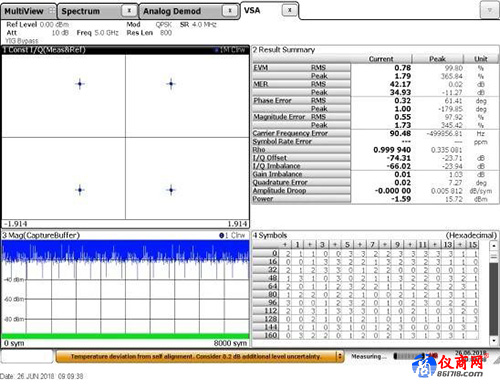This screenshot has width=500, height=389.
Task: Close the Analog Demod channel tab
Action: pyautogui.click(x=230, y=11)
